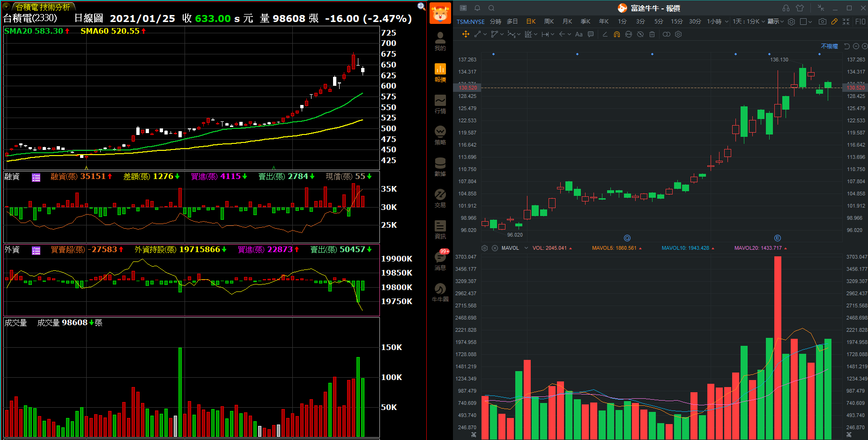Select the move/crosshair drawing tool

pos(466,34)
